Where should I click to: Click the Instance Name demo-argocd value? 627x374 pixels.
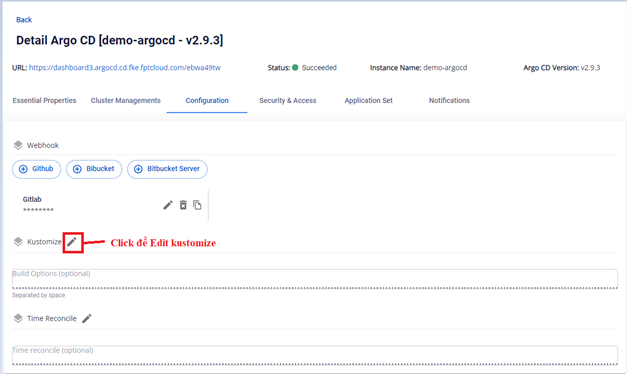[x=445, y=68]
